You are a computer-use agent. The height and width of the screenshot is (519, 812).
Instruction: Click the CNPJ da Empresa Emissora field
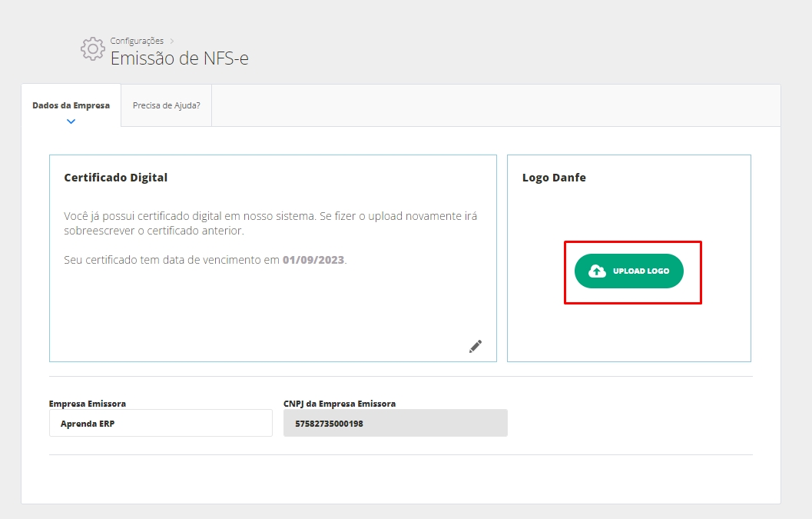(395, 423)
